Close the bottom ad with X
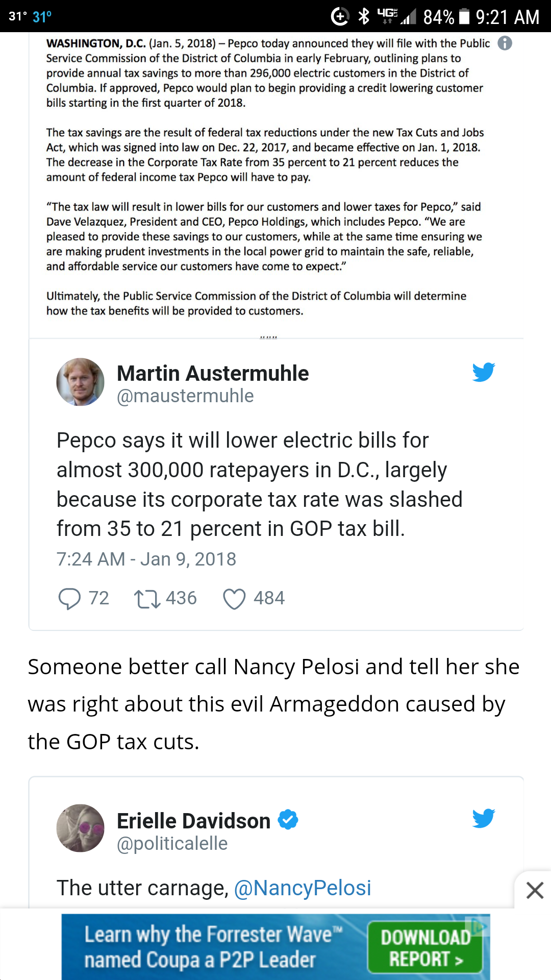This screenshot has width=551, height=980. pyautogui.click(x=534, y=890)
